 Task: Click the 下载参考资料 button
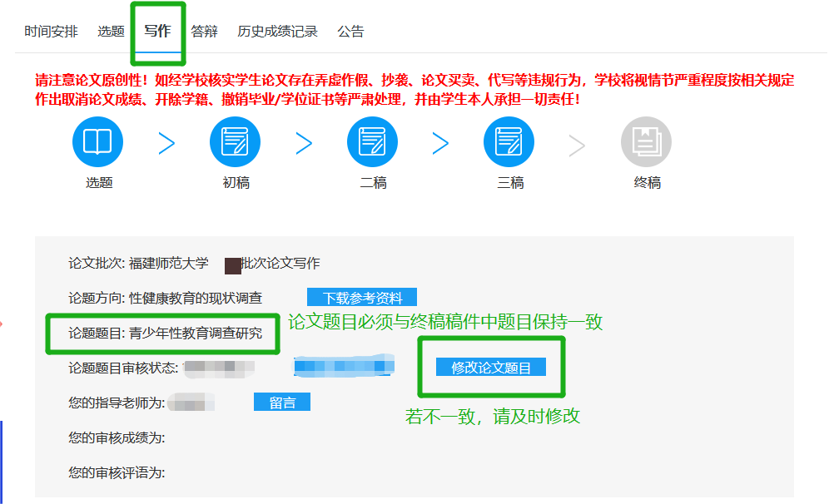click(x=362, y=298)
